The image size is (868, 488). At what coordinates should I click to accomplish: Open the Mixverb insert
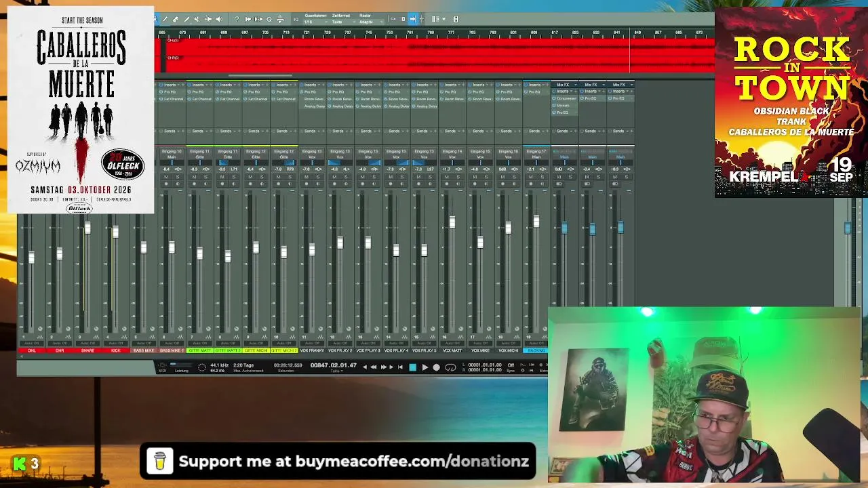coord(564,106)
